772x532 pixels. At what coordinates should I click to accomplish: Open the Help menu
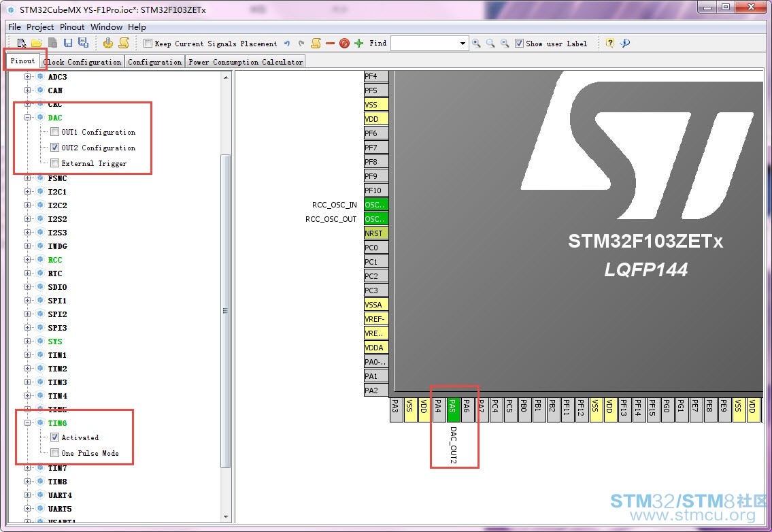137,27
